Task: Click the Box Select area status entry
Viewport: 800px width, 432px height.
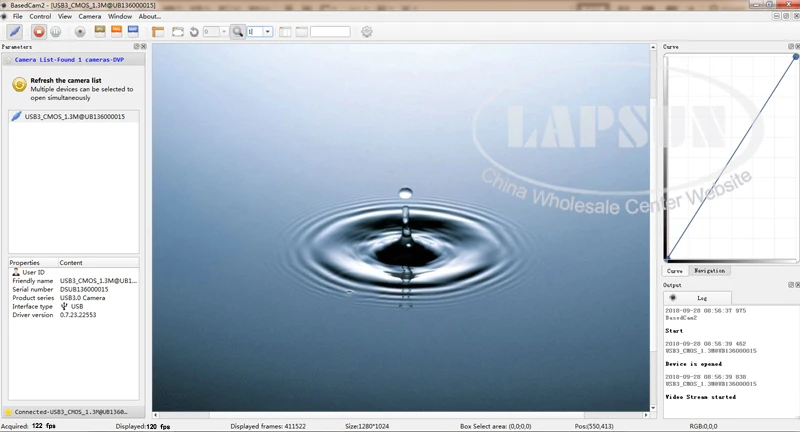Action: pyautogui.click(x=495, y=426)
